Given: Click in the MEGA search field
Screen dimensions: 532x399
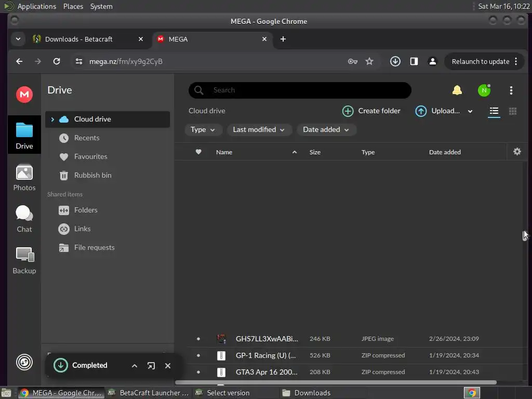Looking at the screenshot, I should [x=300, y=90].
